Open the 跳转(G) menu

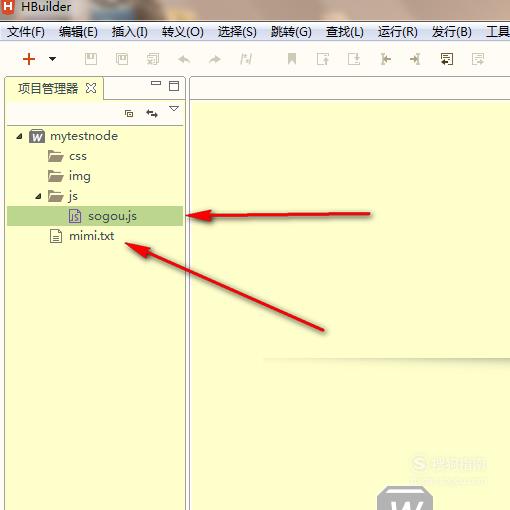(x=291, y=32)
